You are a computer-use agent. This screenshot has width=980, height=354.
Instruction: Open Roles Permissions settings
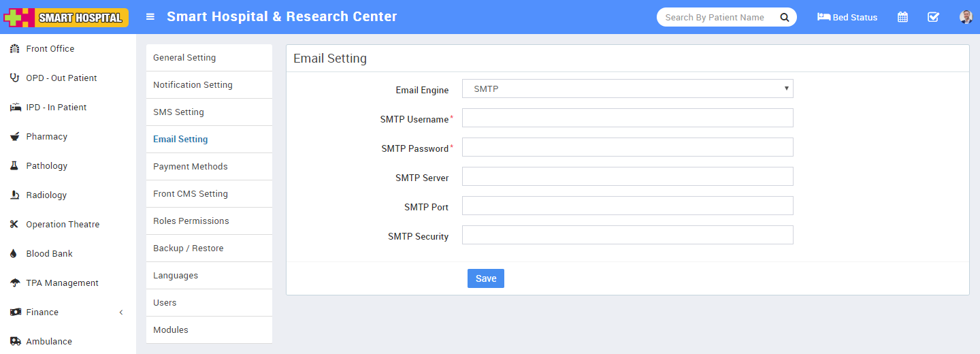pos(191,221)
